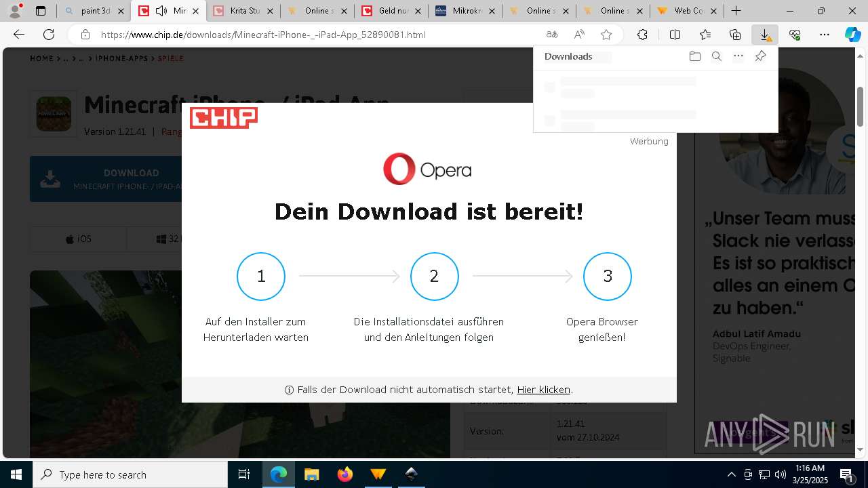Screen dimensions: 868x488
Task: Open Read aloud icon
Action: pyautogui.click(x=579, y=35)
